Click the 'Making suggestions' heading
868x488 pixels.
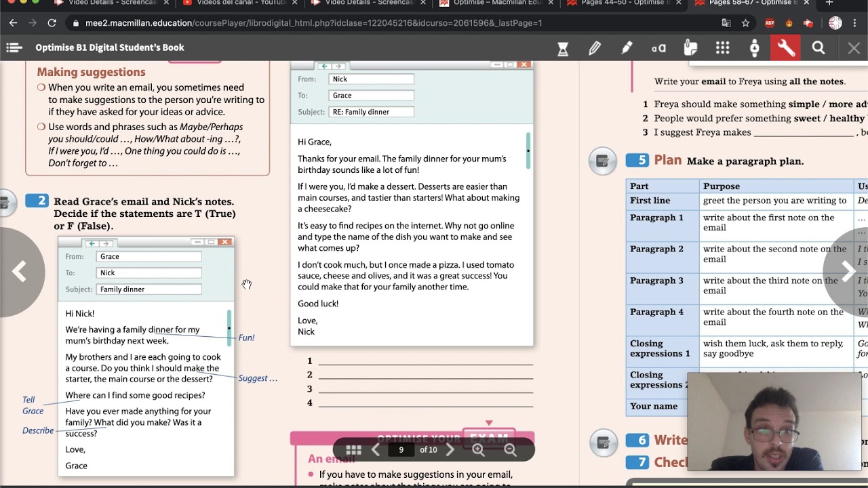(91, 72)
